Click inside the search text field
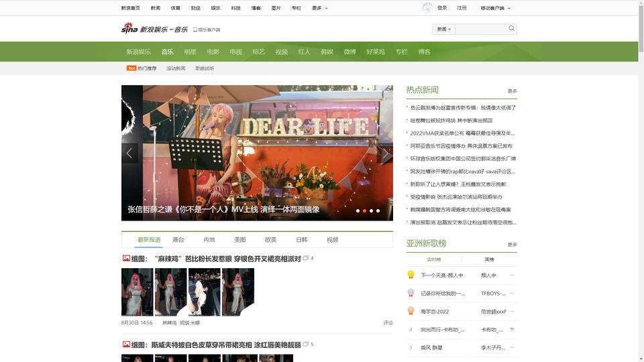Viewport: 644px width, 362px height. click(481, 29)
